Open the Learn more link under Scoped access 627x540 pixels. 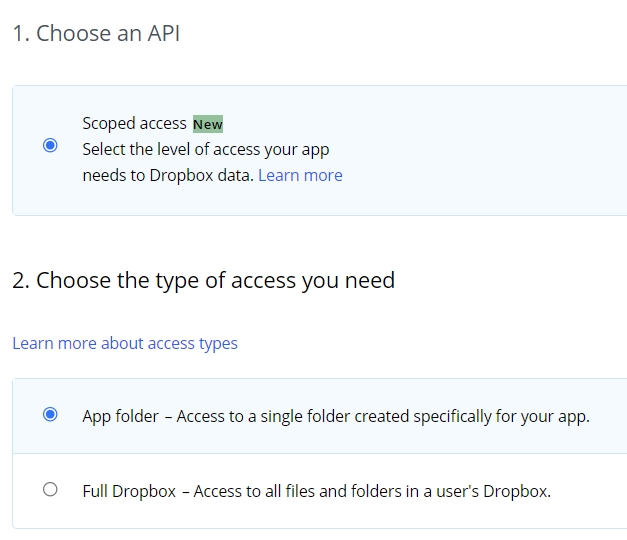[x=300, y=175]
